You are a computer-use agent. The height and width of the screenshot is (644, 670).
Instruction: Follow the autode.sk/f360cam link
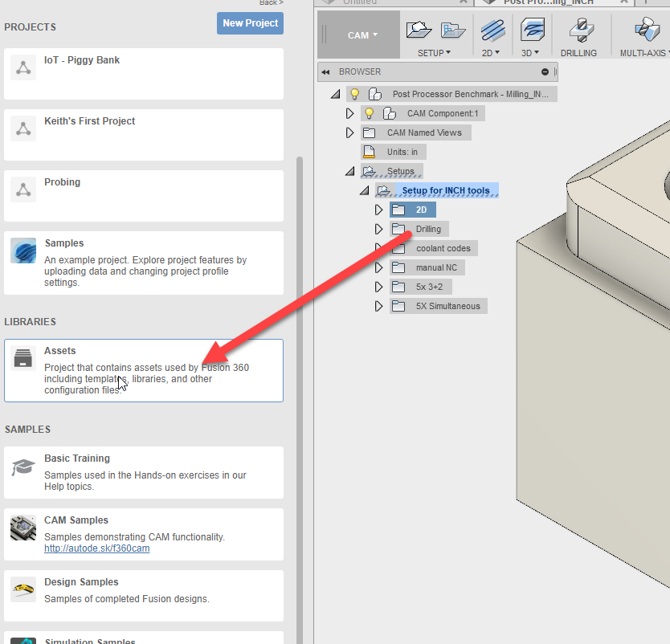coord(97,548)
